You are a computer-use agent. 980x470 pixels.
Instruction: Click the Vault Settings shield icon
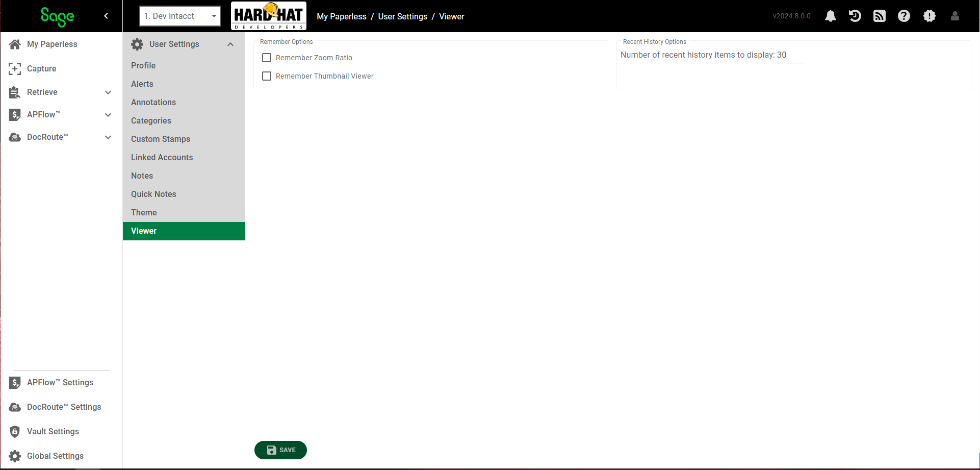point(15,432)
